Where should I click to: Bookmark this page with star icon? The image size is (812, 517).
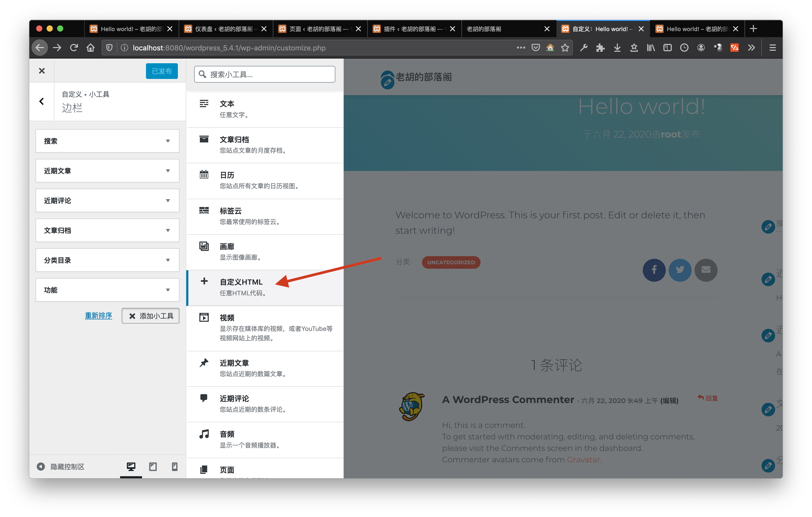point(565,48)
